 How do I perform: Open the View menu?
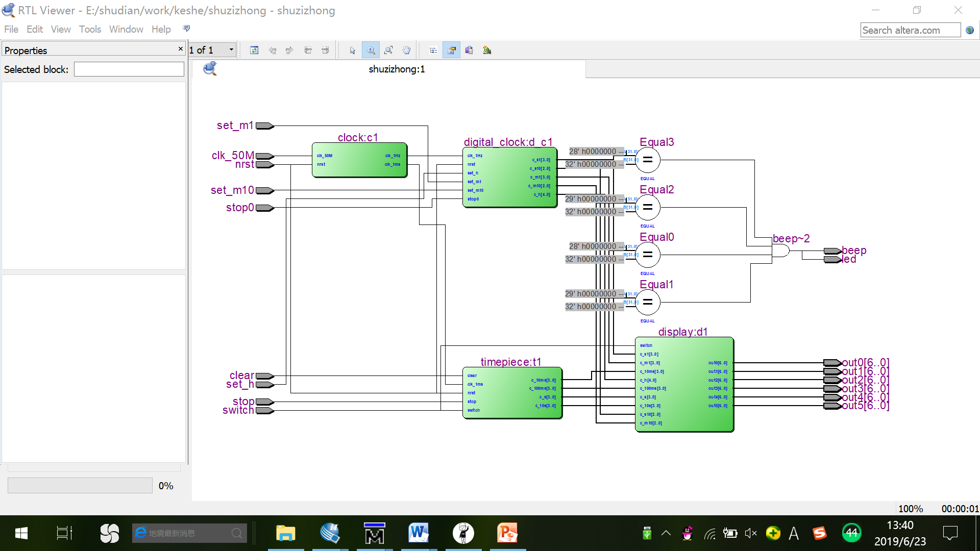(x=61, y=29)
